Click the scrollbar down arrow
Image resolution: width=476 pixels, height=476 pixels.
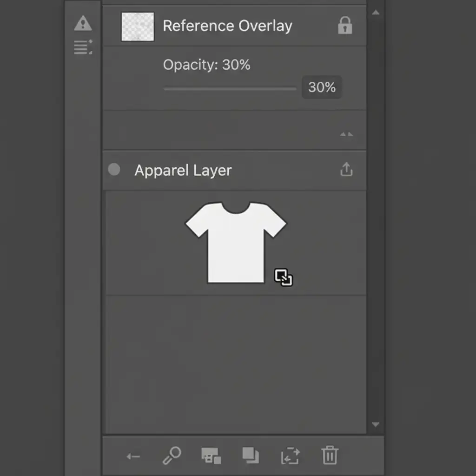(x=376, y=424)
